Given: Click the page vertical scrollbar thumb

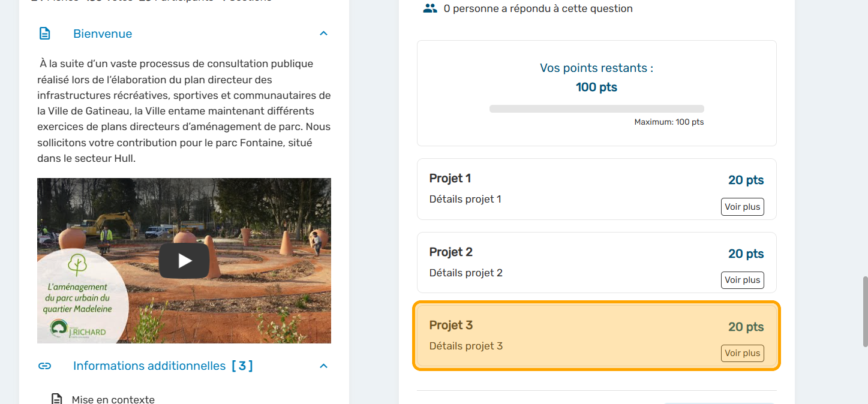Looking at the screenshot, I should 864,312.
